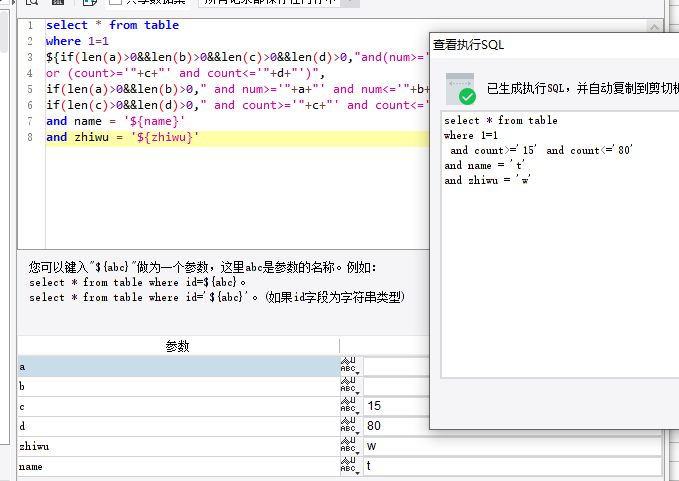Click the empty value field for parameter b
The width and height of the screenshot is (679, 481).
[396, 386]
